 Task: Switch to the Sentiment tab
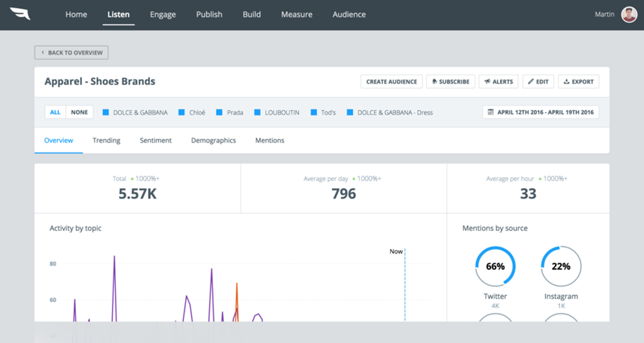coord(156,140)
